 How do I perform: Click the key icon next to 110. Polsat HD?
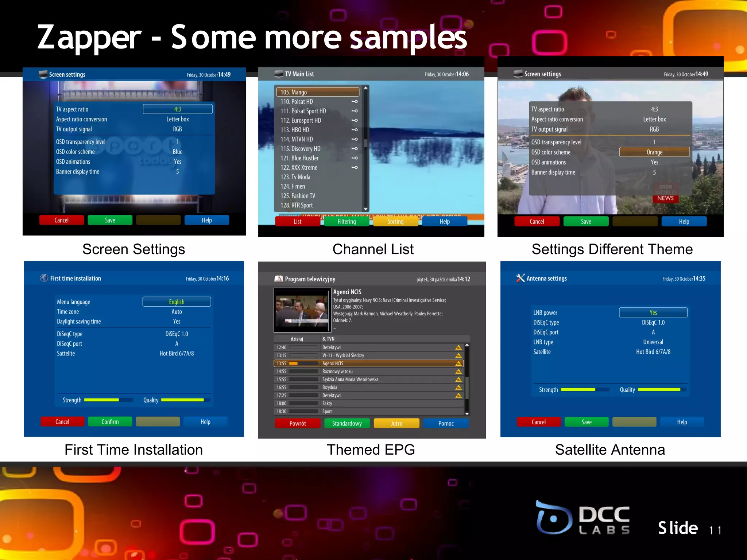pyautogui.click(x=355, y=102)
